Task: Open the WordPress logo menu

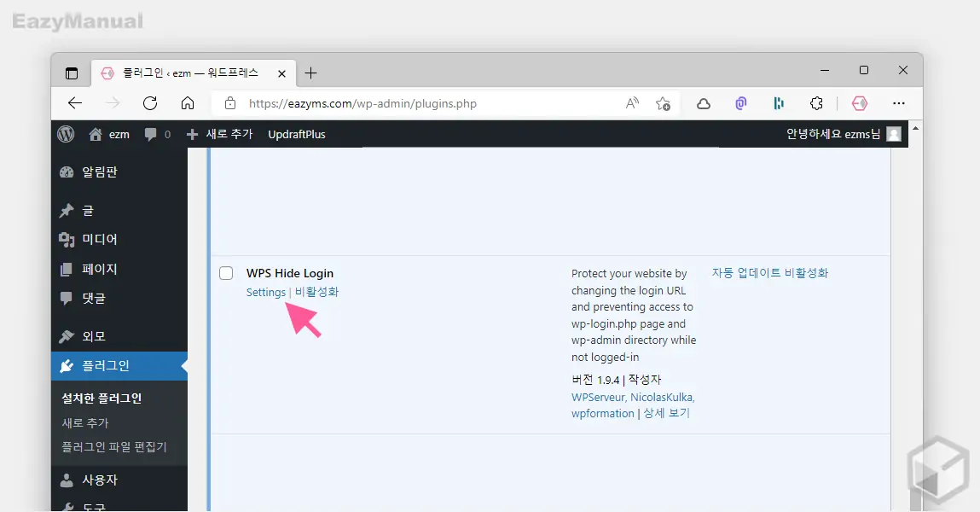Action: pos(66,134)
